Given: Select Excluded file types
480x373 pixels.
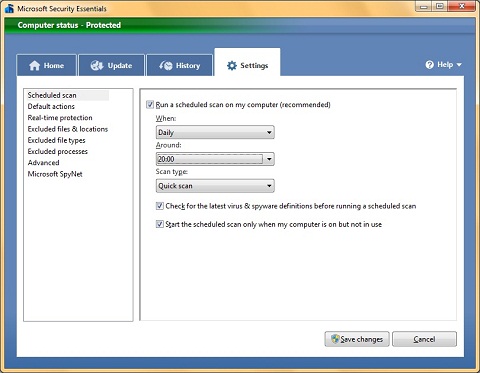Looking at the screenshot, I should coord(56,140).
